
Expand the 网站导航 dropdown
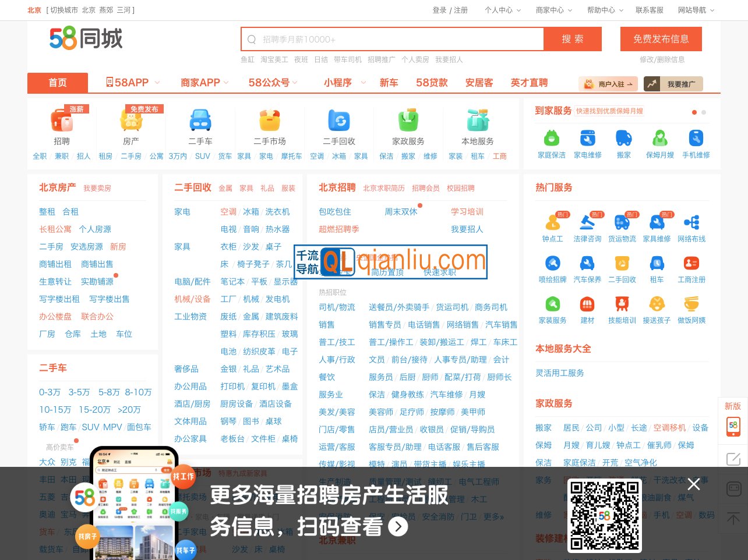point(695,10)
